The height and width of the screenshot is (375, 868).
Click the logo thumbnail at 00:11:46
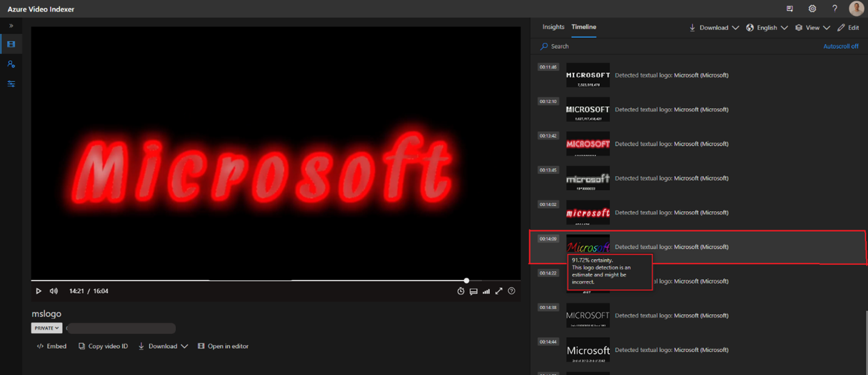(588, 75)
